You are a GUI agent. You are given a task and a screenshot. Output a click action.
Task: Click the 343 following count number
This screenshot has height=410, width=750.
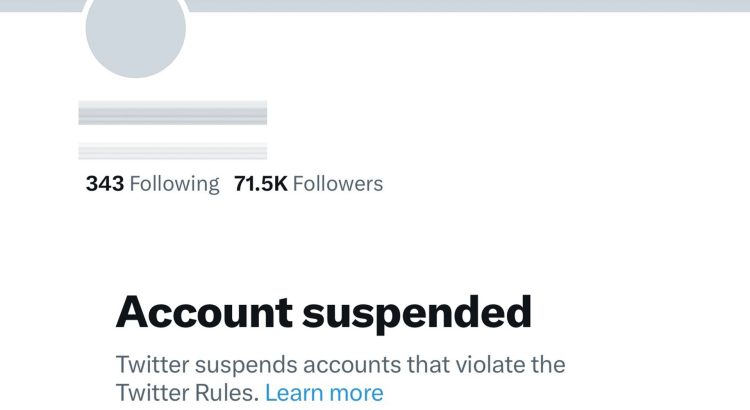[105, 184]
